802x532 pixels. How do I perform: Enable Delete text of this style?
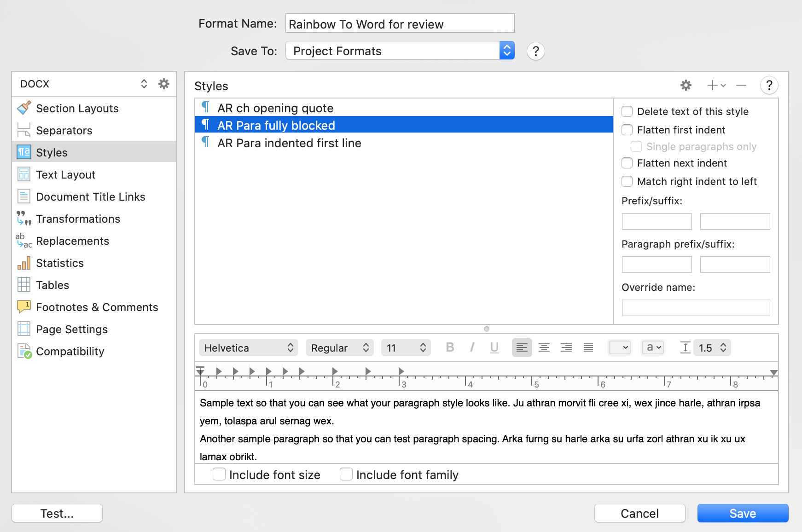coord(627,111)
